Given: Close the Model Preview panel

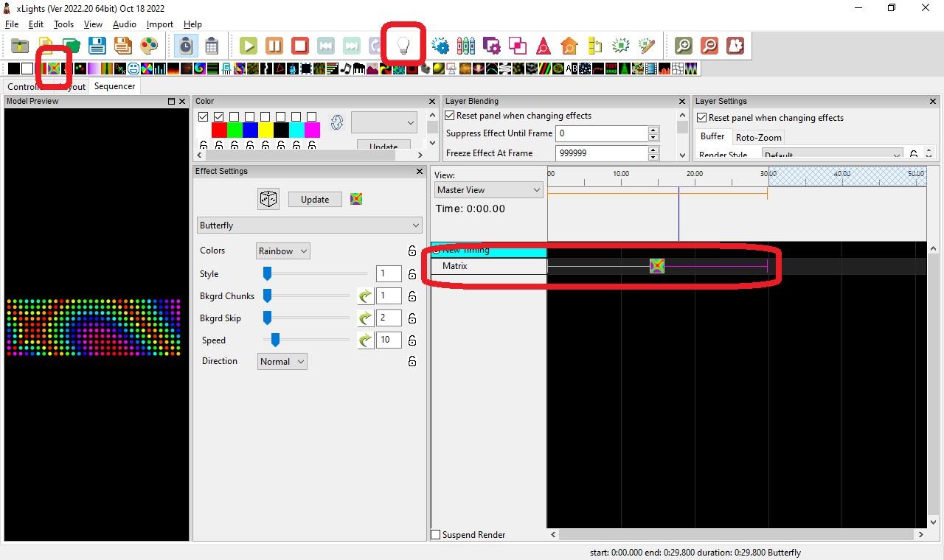Looking at the screenshot, I should click(182, 101).
